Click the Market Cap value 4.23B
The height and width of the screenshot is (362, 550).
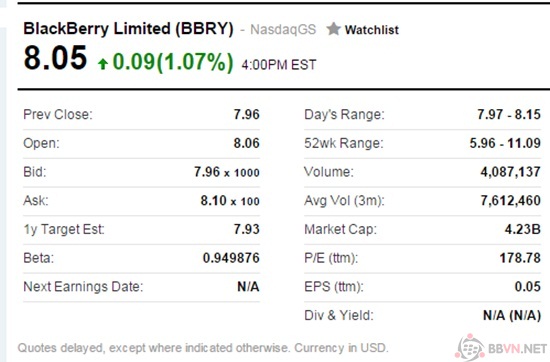click(523, 229)
